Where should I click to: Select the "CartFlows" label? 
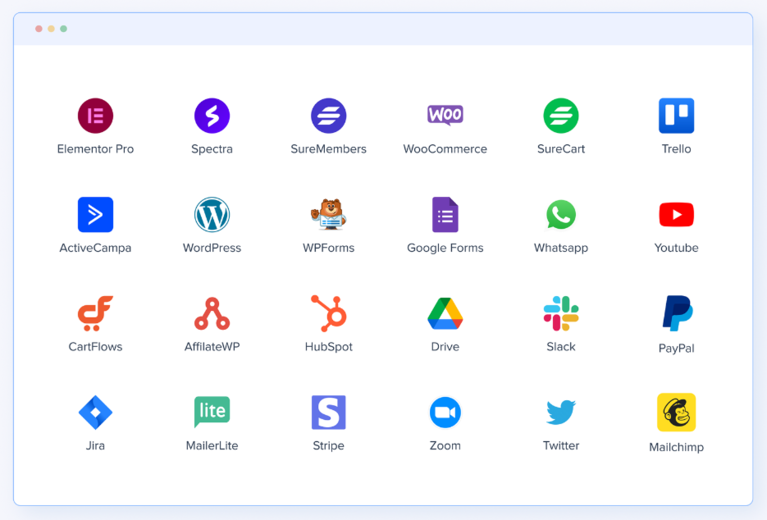[95, 346]
